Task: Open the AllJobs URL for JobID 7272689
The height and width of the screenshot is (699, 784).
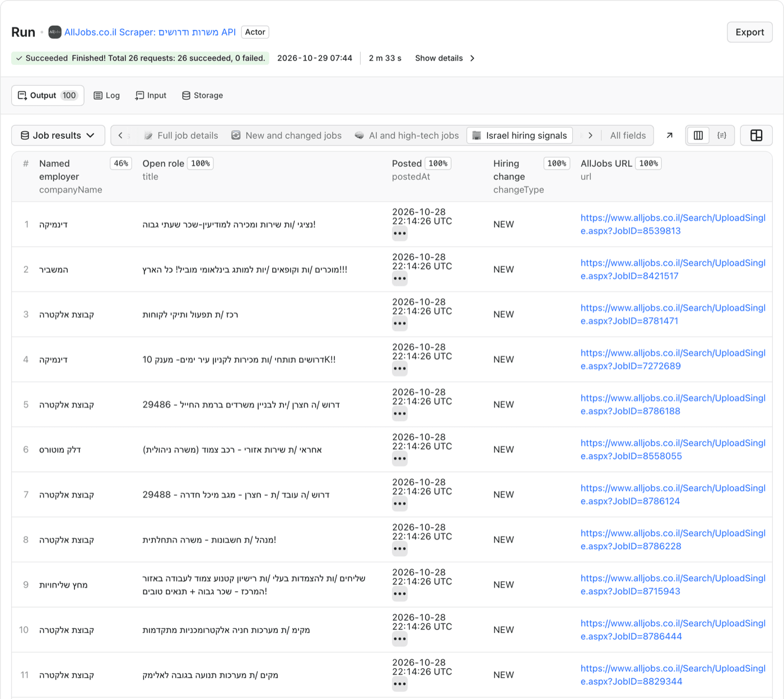Action: coord(673,360)
